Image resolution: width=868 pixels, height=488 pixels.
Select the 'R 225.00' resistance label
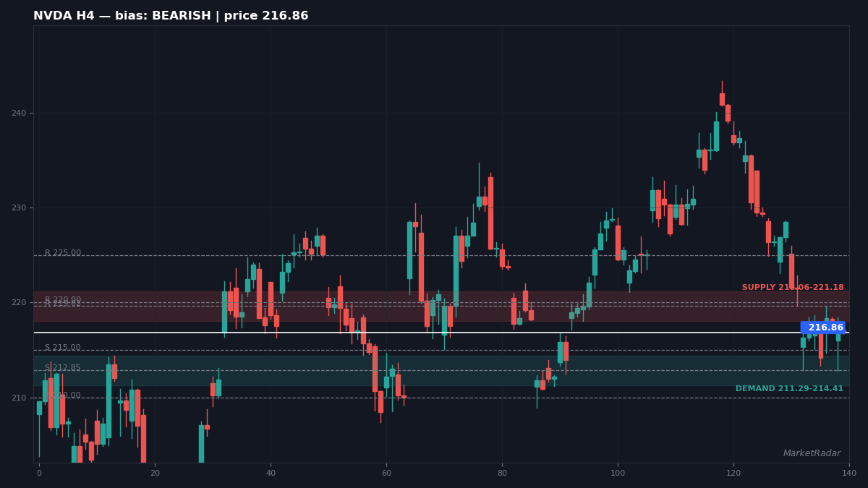point(63,253)
